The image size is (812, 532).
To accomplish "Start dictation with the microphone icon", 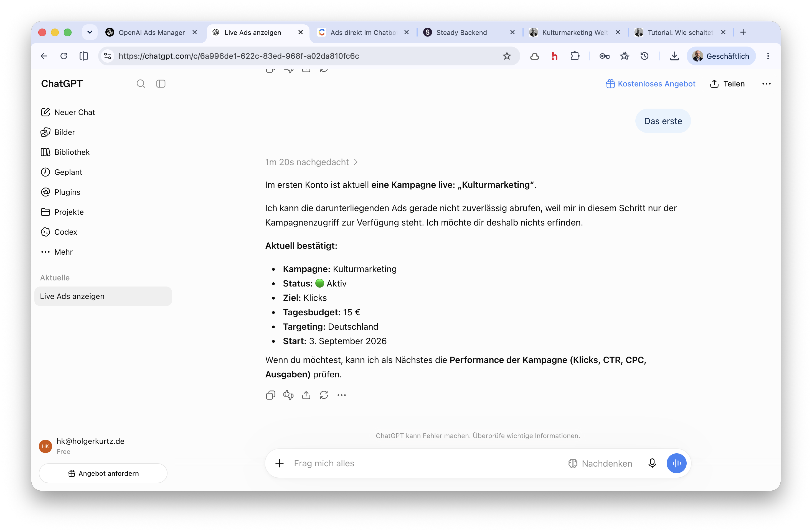I will coord(652,463).
